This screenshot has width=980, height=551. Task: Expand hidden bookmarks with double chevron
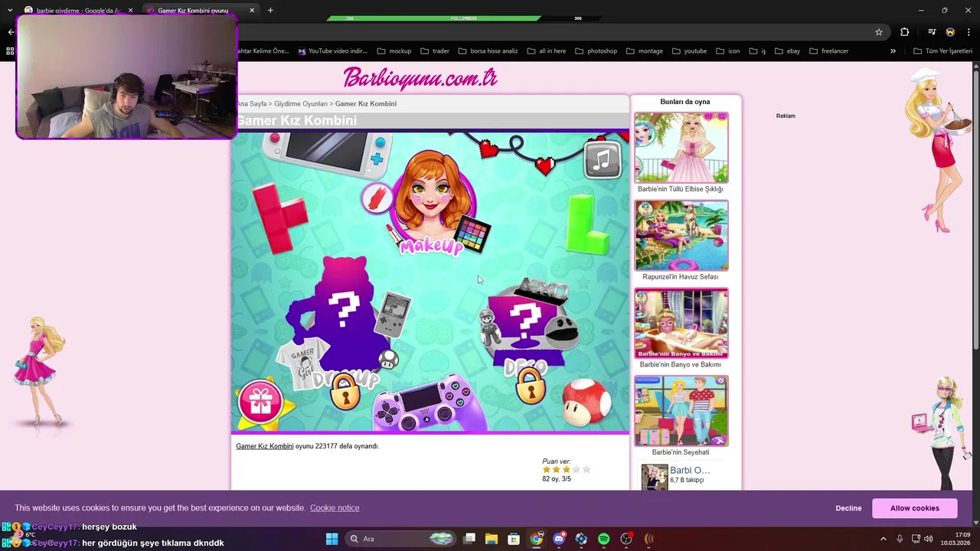[893, 51]
